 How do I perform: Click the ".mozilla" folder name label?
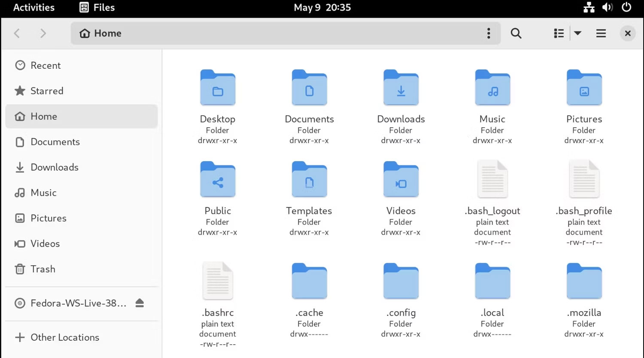(x=584, y=312)
